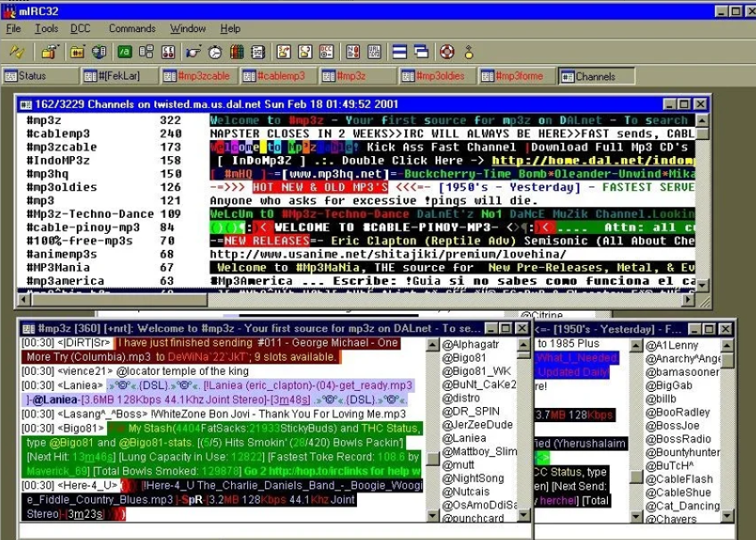Open the DCC menu

(x=80, y=29)
